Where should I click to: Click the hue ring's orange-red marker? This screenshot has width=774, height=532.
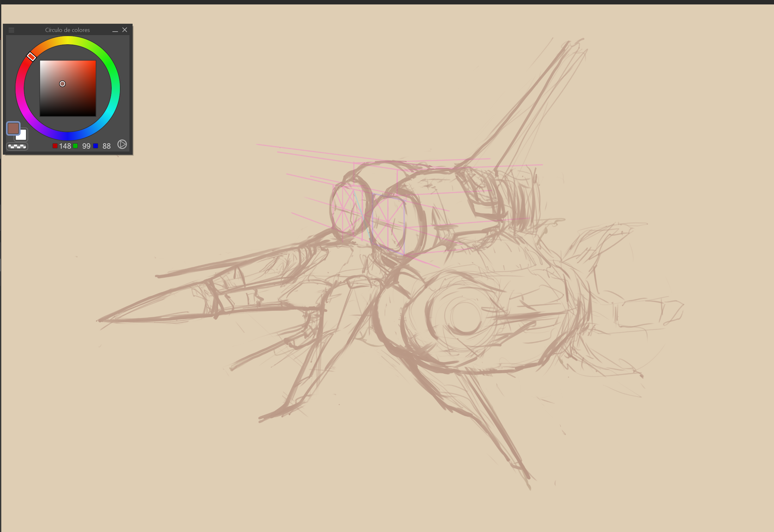pos(31,57)
